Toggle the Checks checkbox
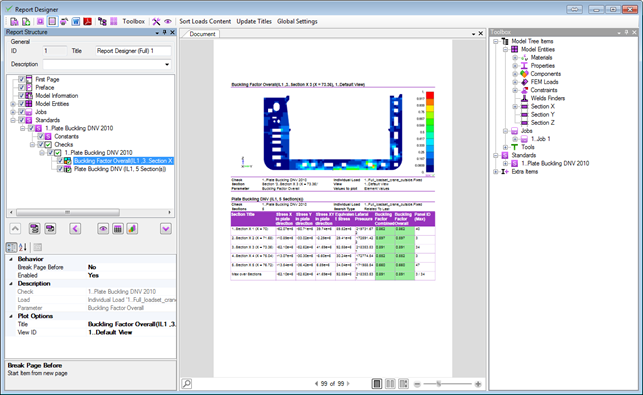Image resolution: width=643 pixels, height=395 pixels. click(x=41, y=144)
